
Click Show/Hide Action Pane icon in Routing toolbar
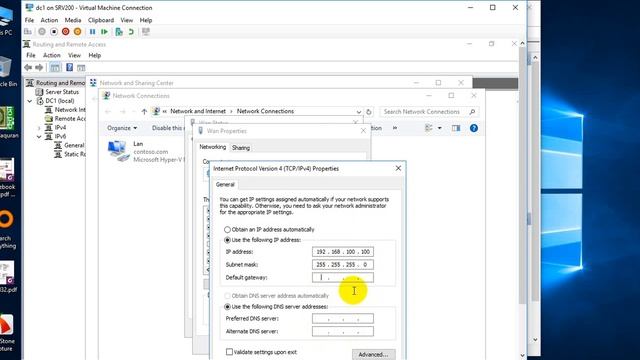81,67
